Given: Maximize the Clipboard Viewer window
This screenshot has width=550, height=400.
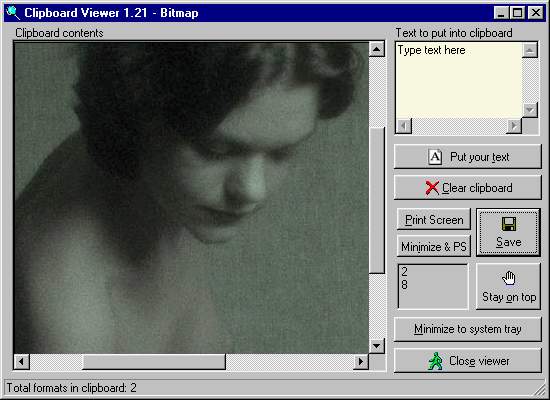Looking at the screenshot, I should 517,13.
